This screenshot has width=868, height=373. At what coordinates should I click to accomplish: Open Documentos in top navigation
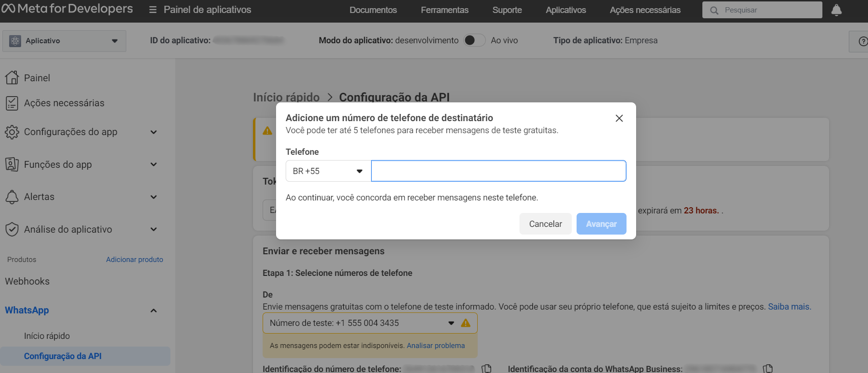(x=373, y=10)
